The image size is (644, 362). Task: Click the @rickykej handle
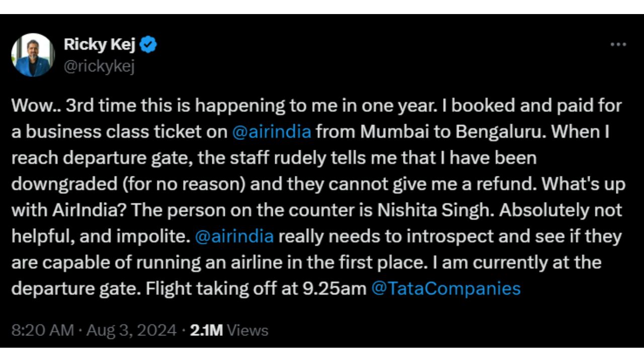(x=100, y=65)
